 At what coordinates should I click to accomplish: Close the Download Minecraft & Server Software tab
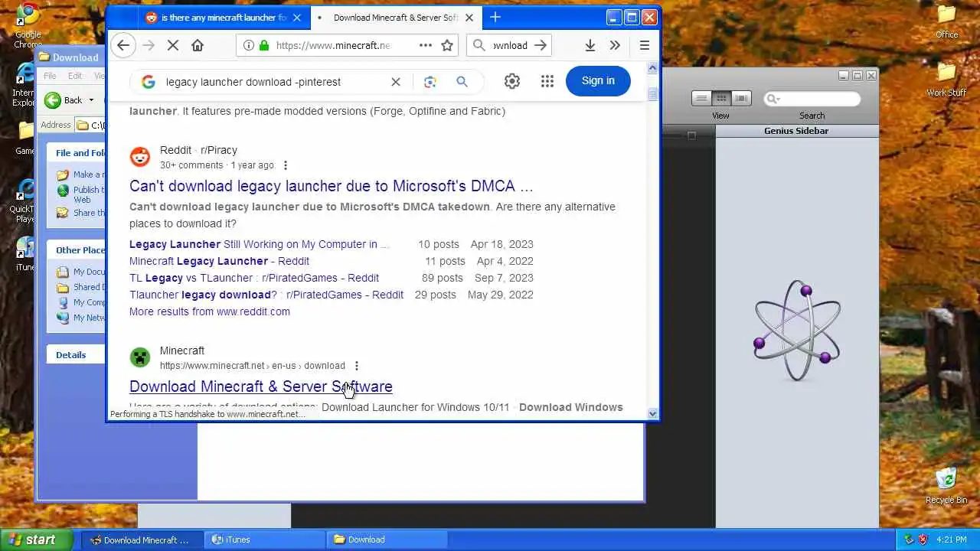469,18
